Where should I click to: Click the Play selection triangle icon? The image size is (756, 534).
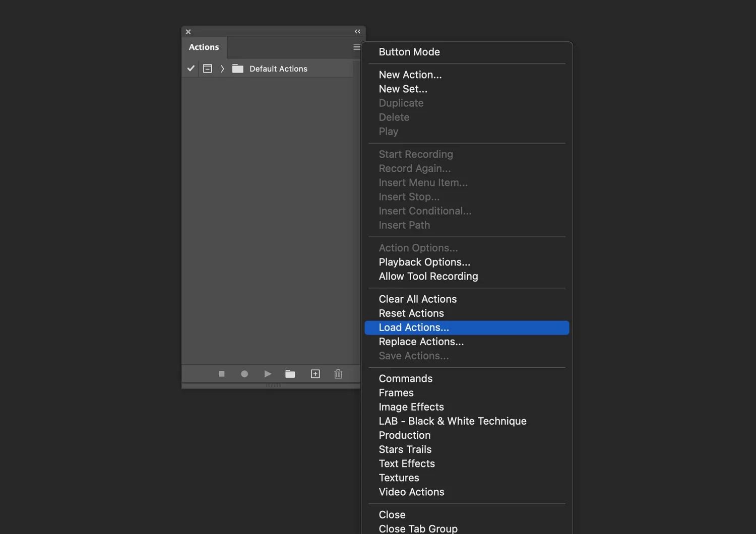[268, 374]
